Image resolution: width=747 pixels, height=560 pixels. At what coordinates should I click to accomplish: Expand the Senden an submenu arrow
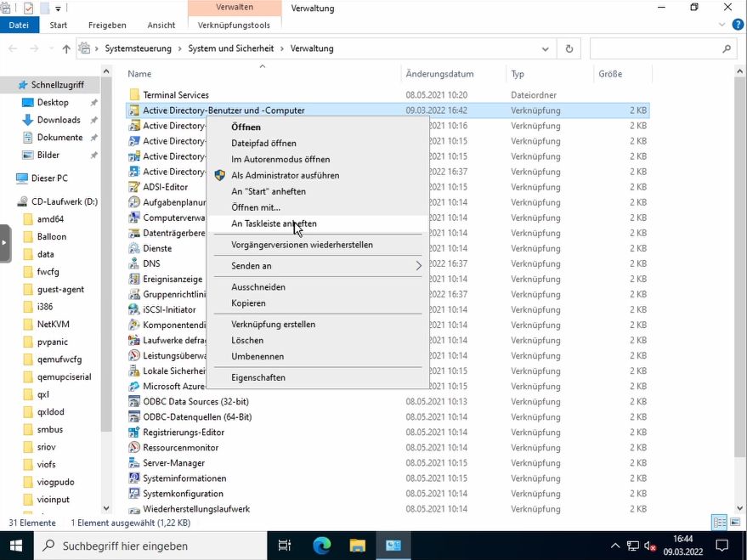click(418, 266)
